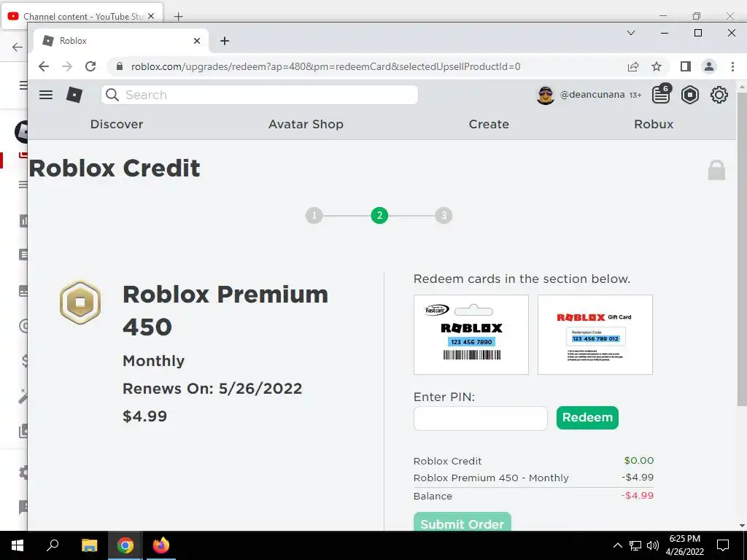Viewport: 747px width, 560px height.
Task: Click step 2 green progress indicator
Action: 379,216
